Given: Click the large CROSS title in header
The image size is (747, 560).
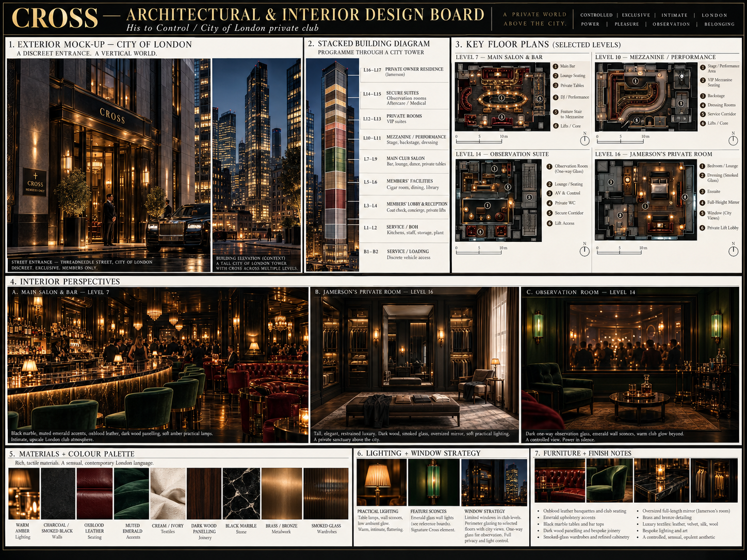Looking at the screenshot, I should (x=55, y=19).
